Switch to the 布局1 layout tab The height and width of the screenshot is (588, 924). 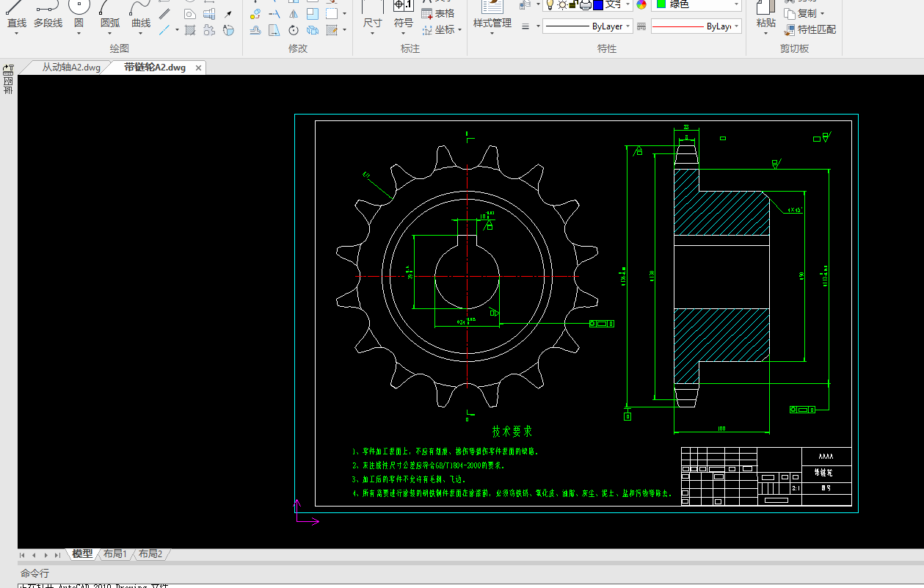tap(114, 554)
